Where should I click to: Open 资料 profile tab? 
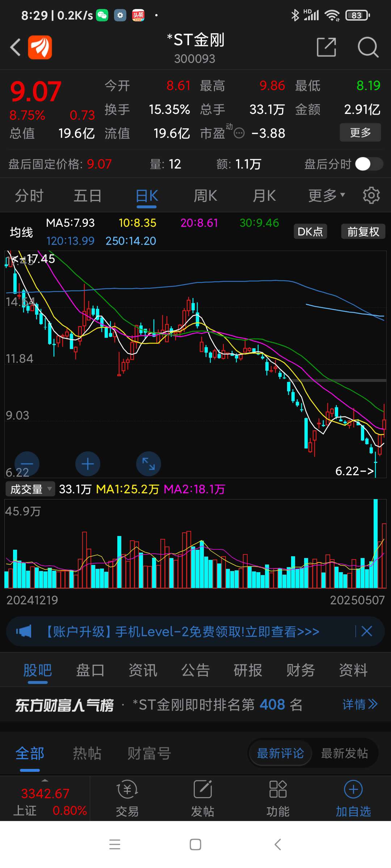[353, 670]
